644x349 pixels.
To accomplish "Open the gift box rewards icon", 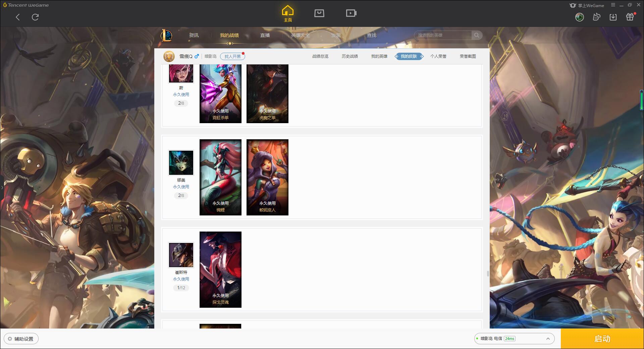I will [630, 17].
